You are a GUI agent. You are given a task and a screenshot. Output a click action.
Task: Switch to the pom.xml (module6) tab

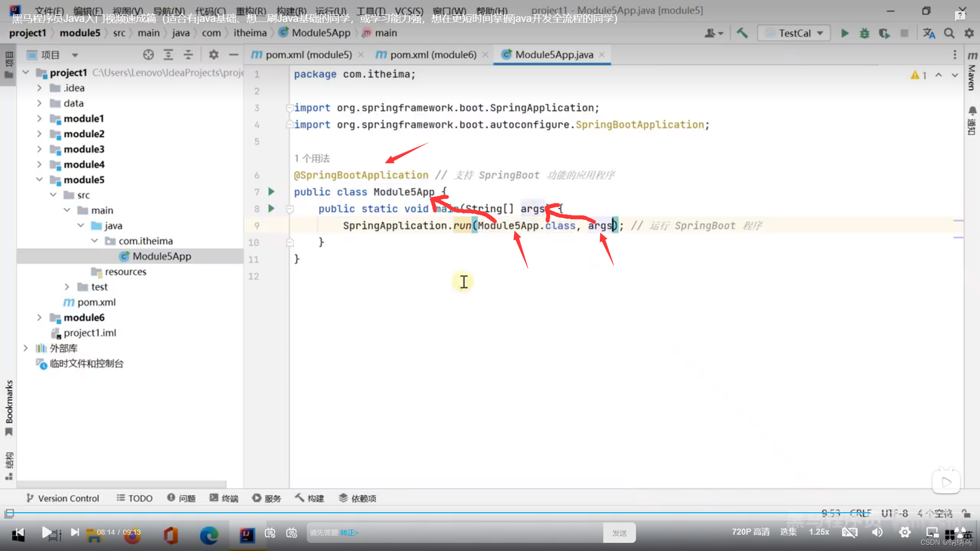433,55
